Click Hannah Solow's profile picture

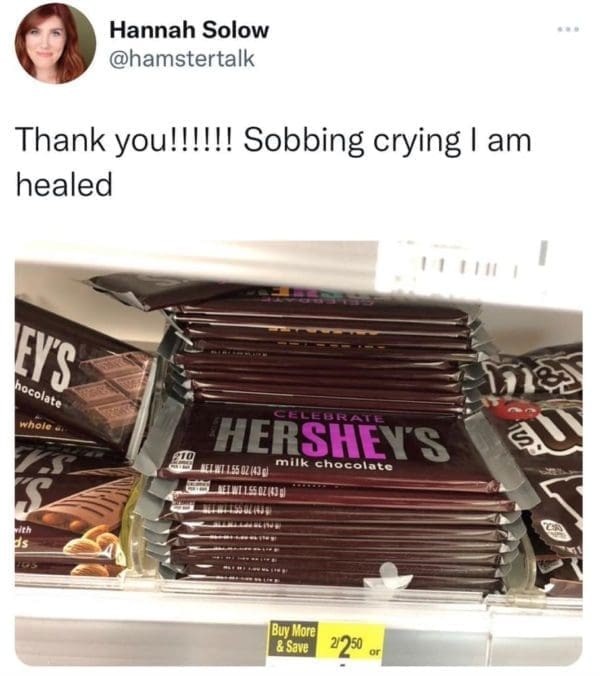tap(56, 43)
